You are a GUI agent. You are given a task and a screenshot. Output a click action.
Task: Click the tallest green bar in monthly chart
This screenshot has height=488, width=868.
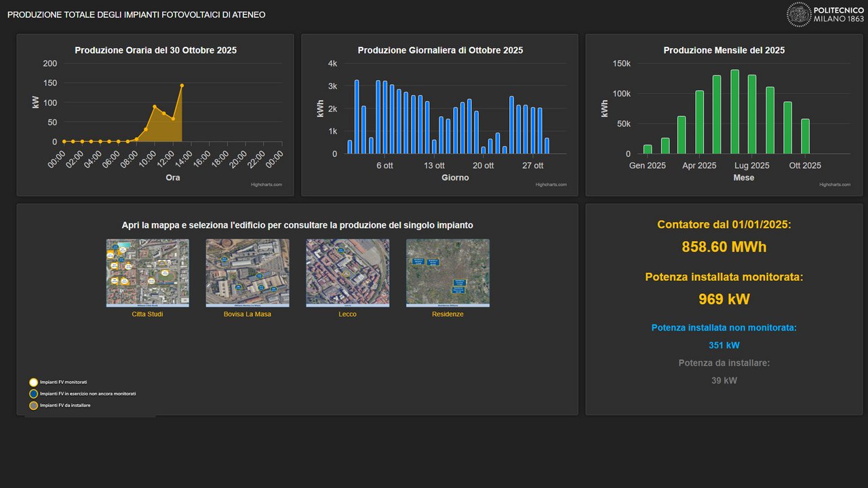point(734,112)
